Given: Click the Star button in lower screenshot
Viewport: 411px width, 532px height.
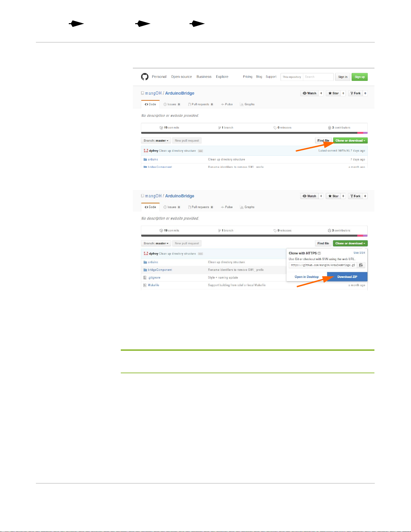Looking at the screenshot, I should pyautogui.click(x=333, y=196).
